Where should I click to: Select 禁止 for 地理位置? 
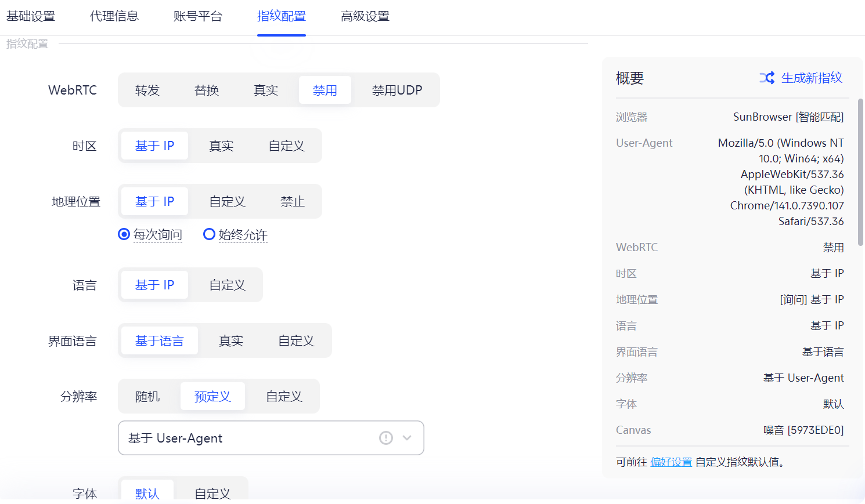pos(293,201)
